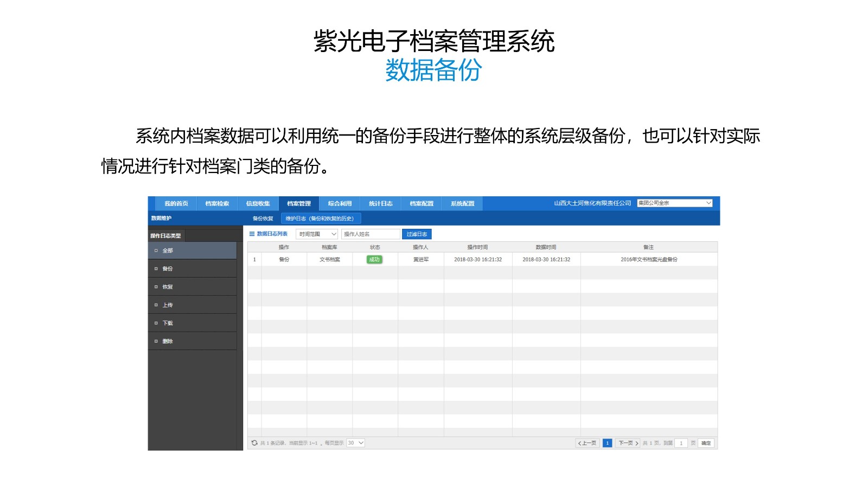Screen dimensions: 868x488
Task: Click the 数据时间 column header
Action: point(546,247)
